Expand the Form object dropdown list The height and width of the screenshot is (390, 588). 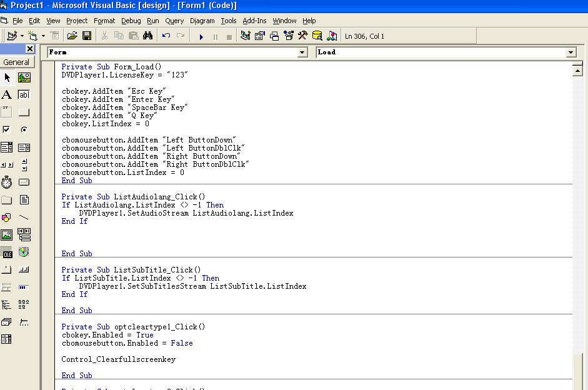click(x=302, y=52)
